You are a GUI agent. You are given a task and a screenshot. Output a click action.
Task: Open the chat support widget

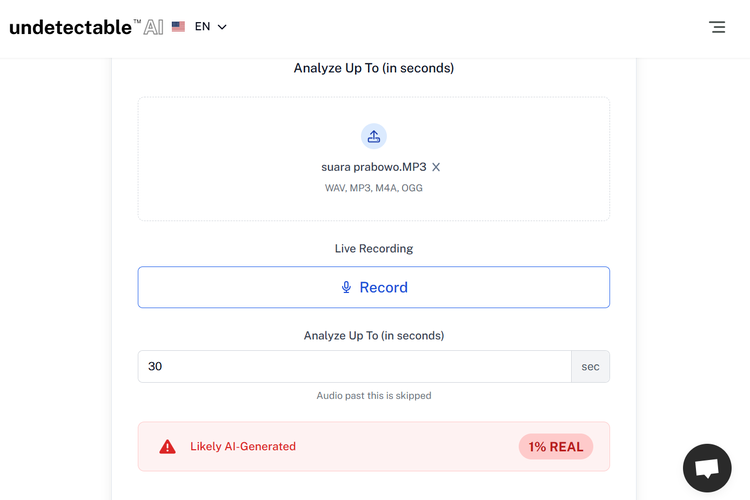(x=707, y=468)
